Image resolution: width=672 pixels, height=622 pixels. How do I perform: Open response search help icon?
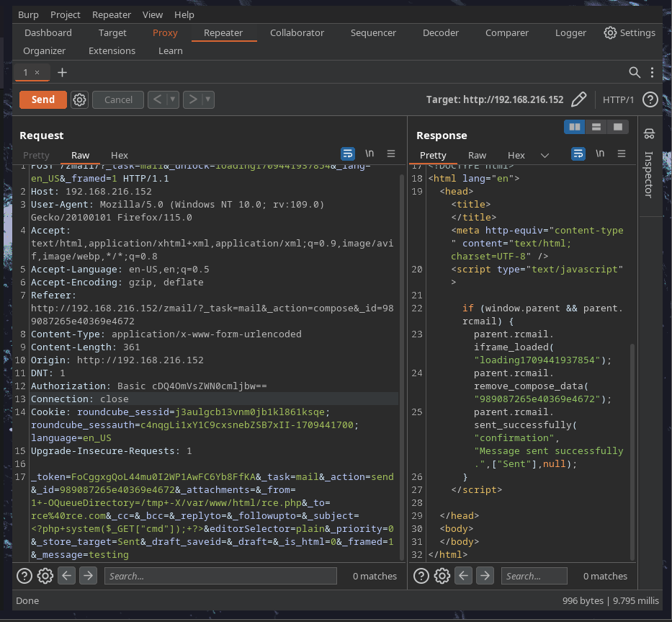[421, 576]
